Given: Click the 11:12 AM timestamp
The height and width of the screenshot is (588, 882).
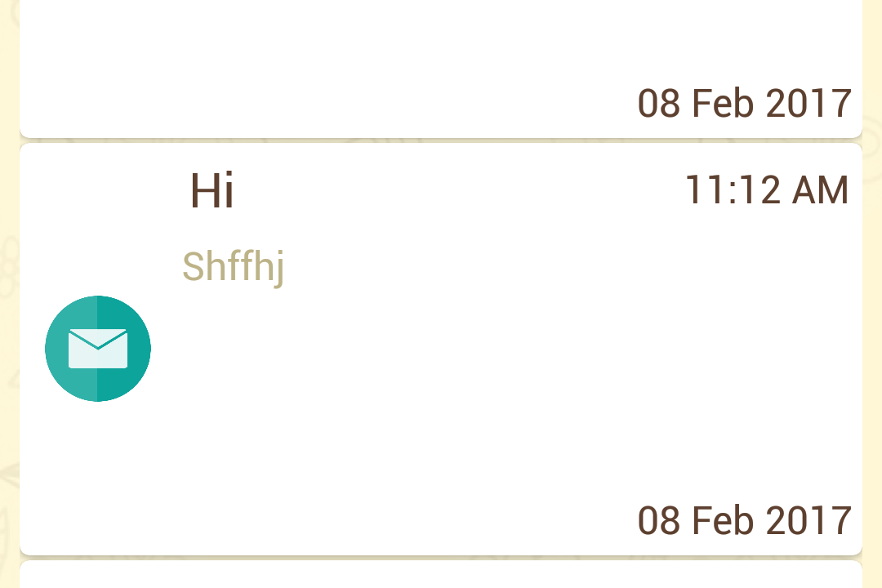Looking at the screenshot, I should pos(766,190).
